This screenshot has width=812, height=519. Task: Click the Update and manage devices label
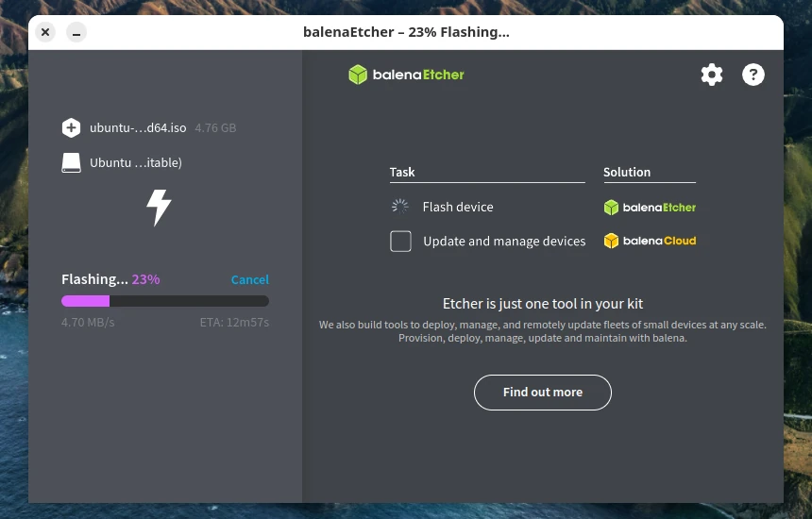click(504, 242)
